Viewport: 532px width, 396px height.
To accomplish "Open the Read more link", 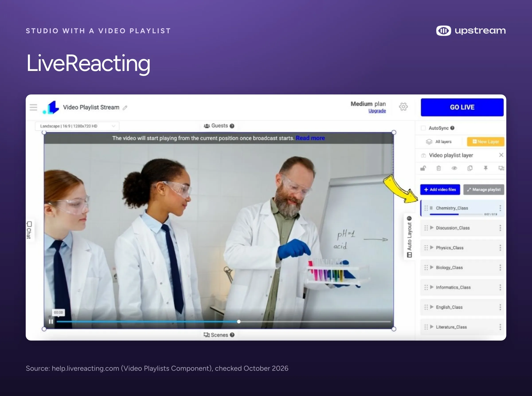I will click(310, 138).
